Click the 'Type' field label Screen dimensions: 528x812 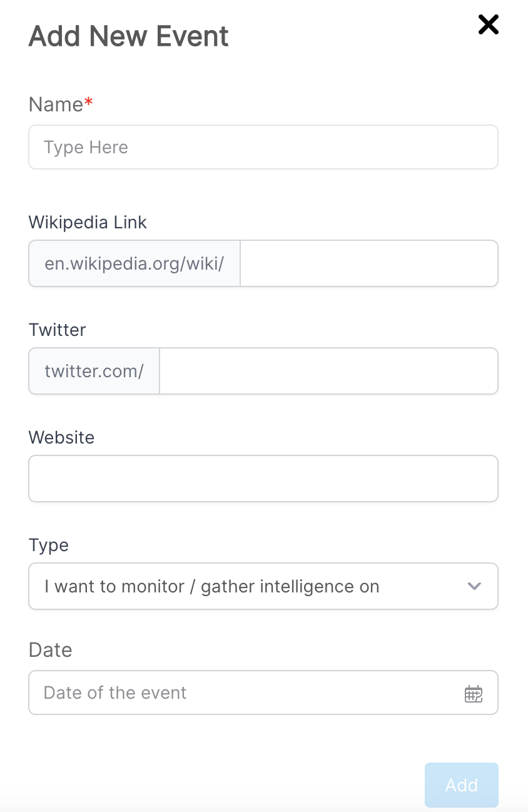48,546
